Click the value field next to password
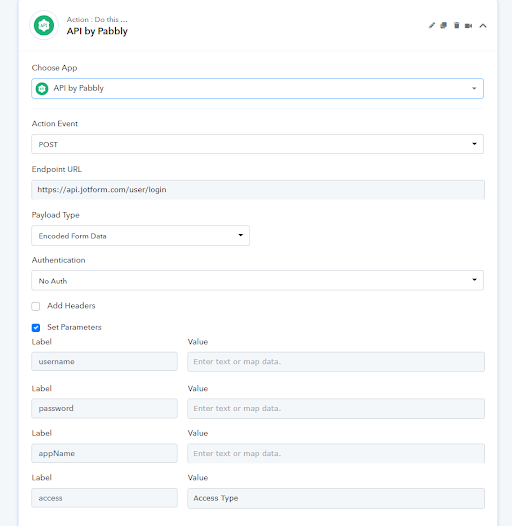 336,408
